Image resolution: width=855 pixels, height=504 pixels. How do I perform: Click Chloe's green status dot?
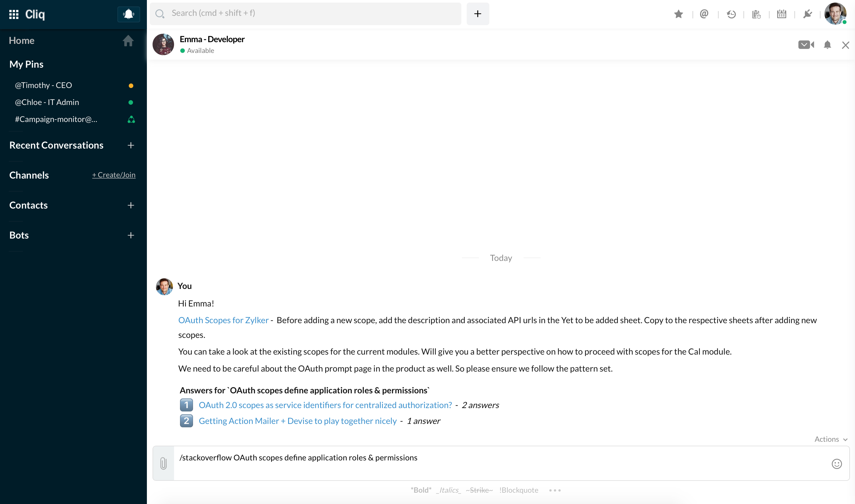tap(131, 102)
